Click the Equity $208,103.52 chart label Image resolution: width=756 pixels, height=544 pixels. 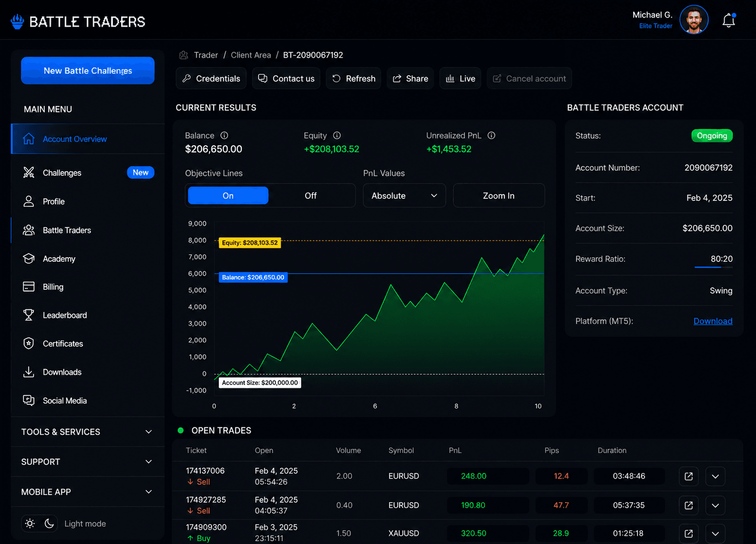tap(250, 243)
